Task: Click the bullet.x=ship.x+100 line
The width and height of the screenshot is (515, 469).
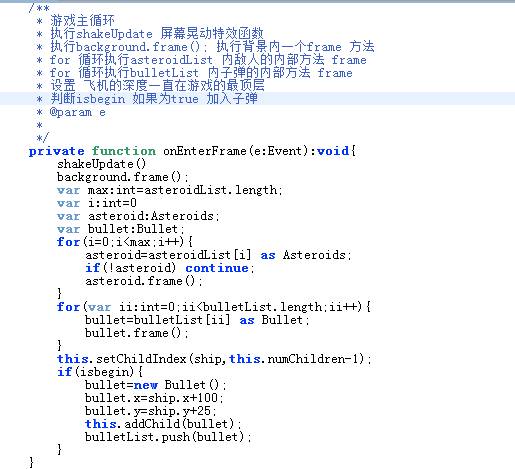Action: click(x=154, y=398)
